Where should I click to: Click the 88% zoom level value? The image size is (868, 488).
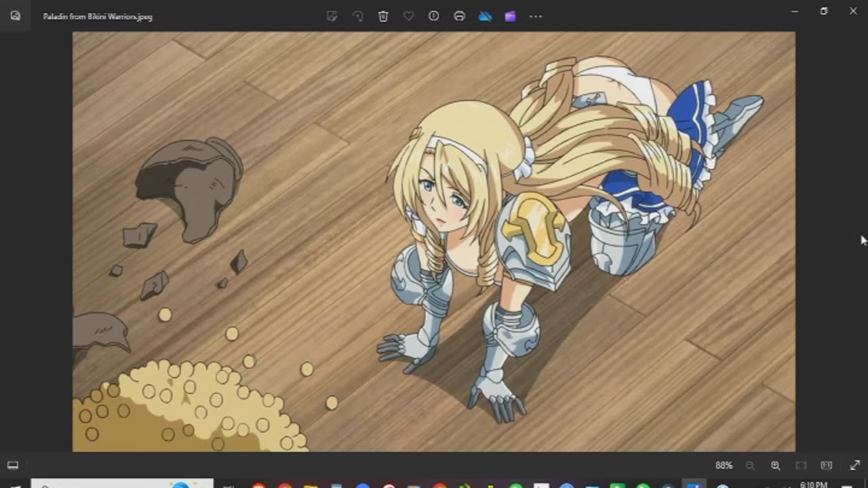724,466
